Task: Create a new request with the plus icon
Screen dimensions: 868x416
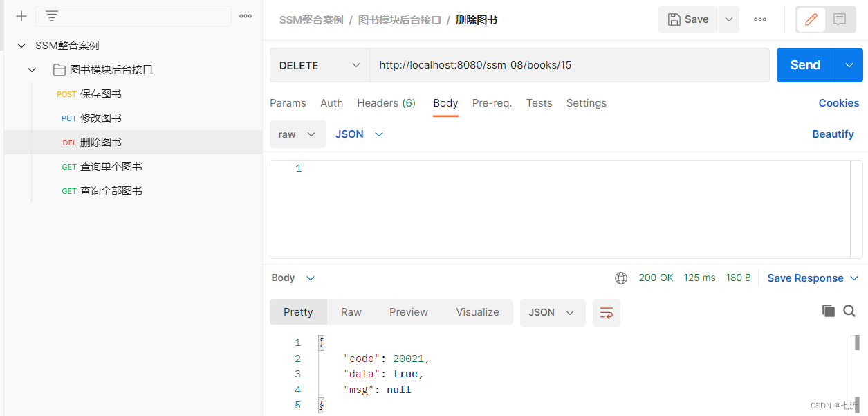Action: coord(20,15)
